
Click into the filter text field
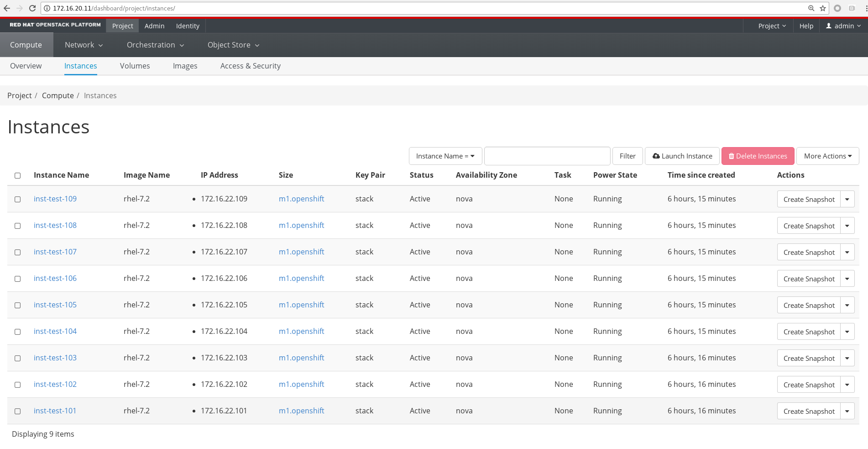point(547,156)
